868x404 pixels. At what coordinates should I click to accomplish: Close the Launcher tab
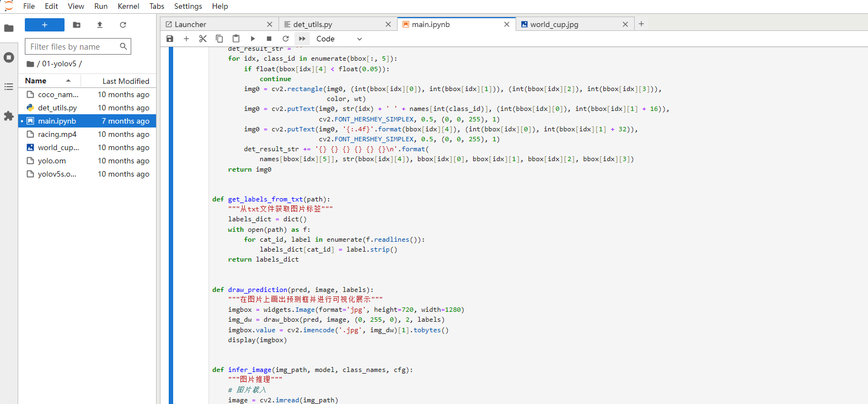click(270, 24)
